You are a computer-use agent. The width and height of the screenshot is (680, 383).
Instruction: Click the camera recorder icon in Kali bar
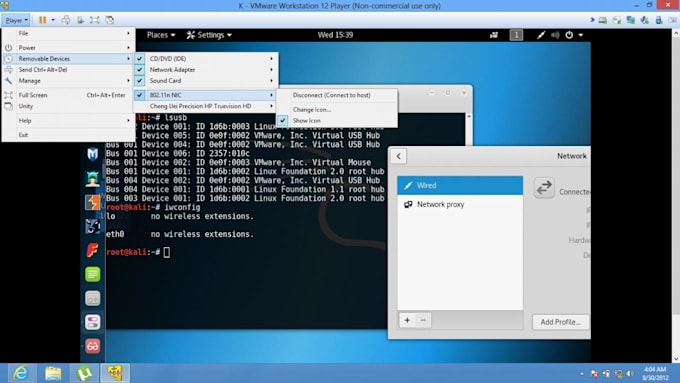click(494, 35)
